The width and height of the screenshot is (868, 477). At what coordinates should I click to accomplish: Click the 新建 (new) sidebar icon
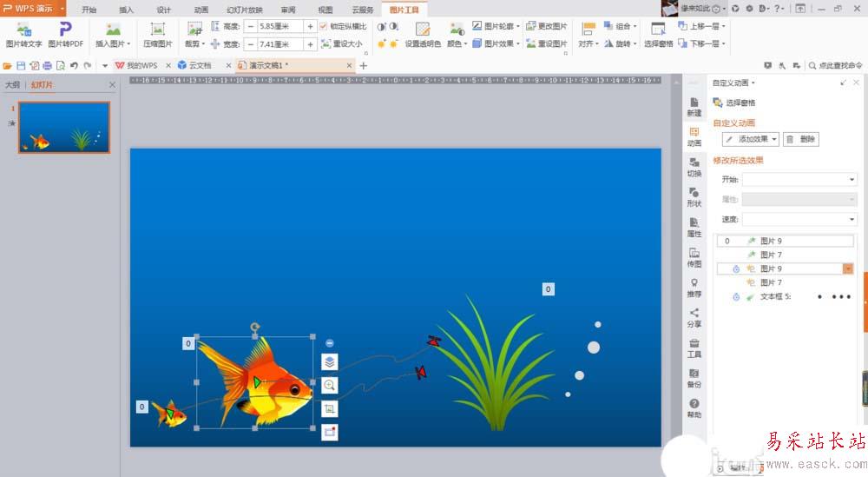[x=694, y=106]
